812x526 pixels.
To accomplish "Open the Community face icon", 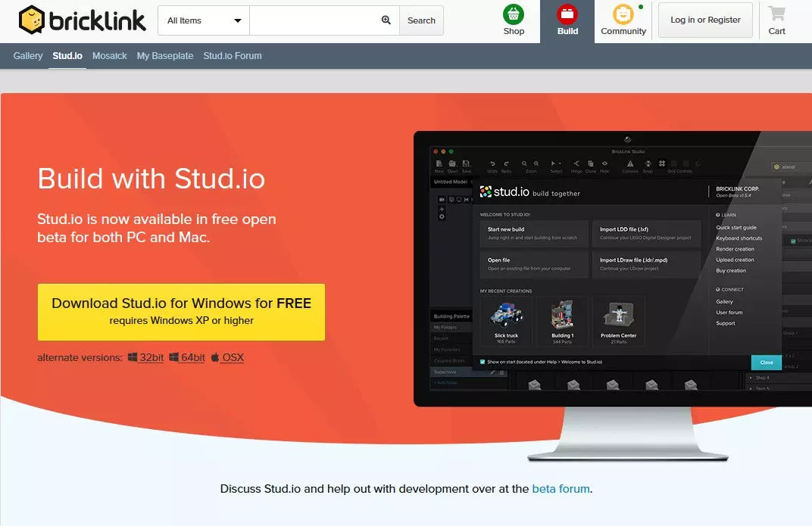I will pyautogui.click(x=623, y=14).
